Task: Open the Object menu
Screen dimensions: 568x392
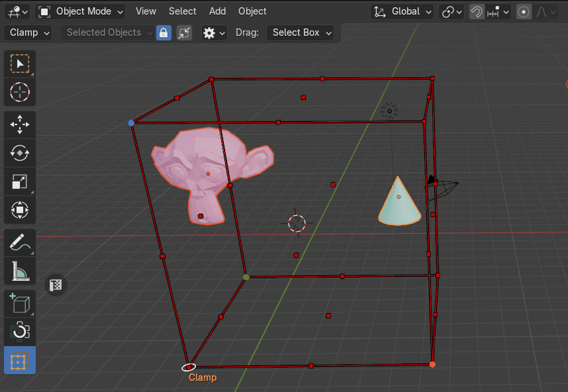Action: pyautogui.click(x=252, y=12)
